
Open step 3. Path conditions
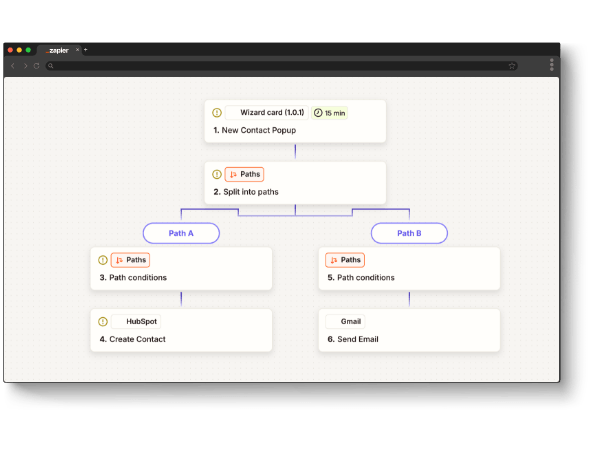(181, 268)
